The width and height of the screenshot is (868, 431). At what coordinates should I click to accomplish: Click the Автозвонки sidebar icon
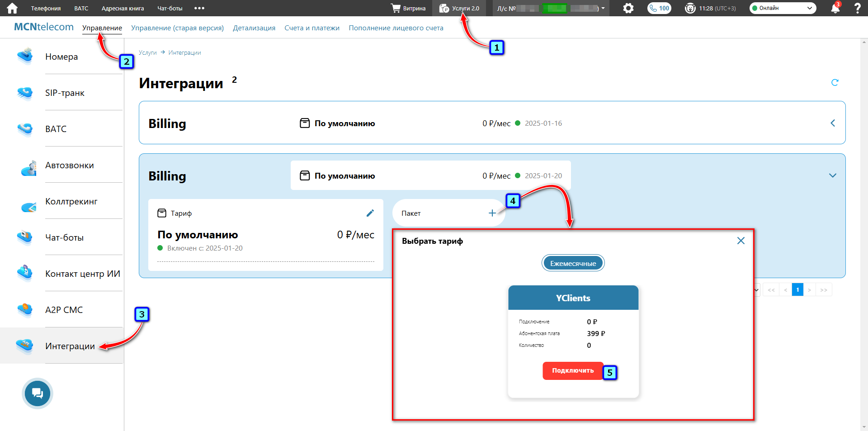point(28,168)
